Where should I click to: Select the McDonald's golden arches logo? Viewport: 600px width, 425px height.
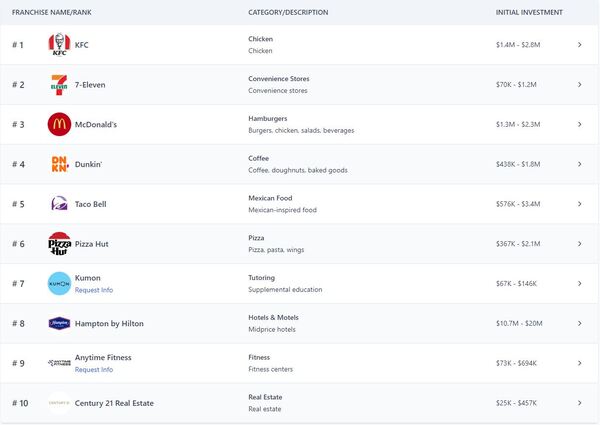click(59, 124)
